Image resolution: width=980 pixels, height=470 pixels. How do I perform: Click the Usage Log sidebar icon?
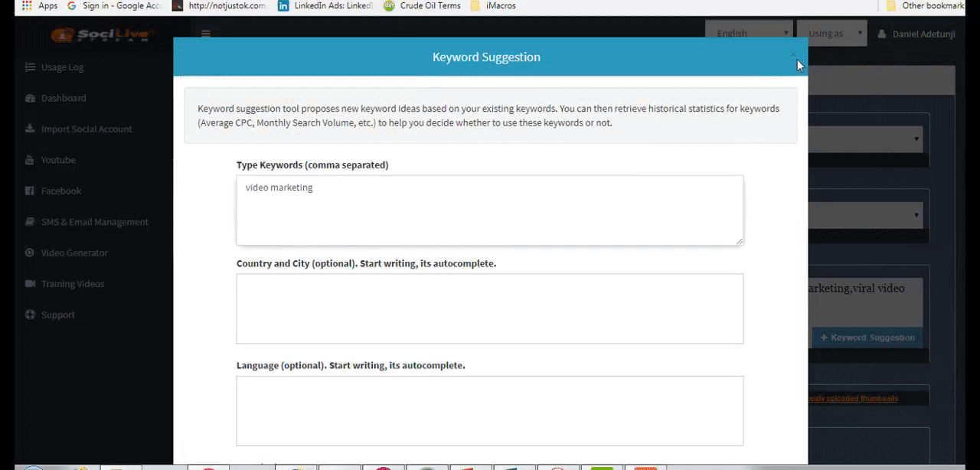point(30,67)
